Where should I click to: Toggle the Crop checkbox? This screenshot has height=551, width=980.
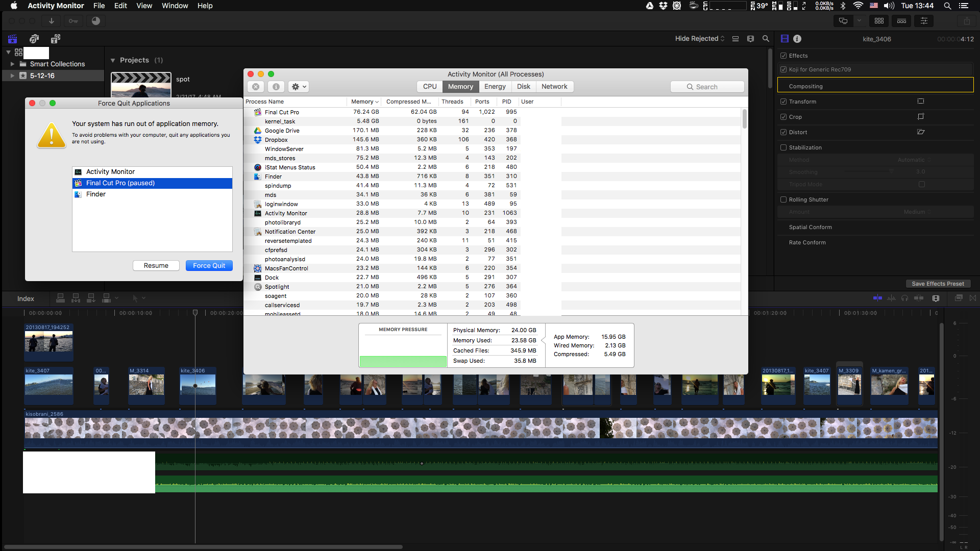[783, 117]
